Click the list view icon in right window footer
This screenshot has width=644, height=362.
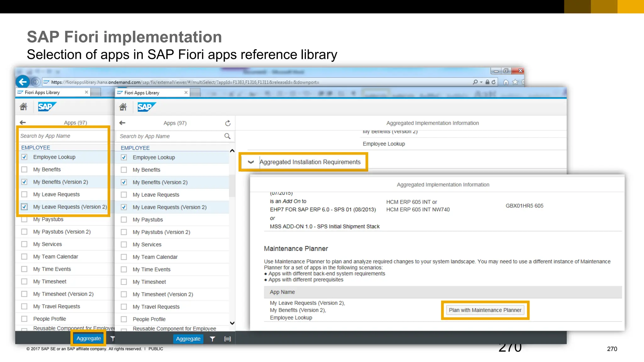click(x=228, y=339)
